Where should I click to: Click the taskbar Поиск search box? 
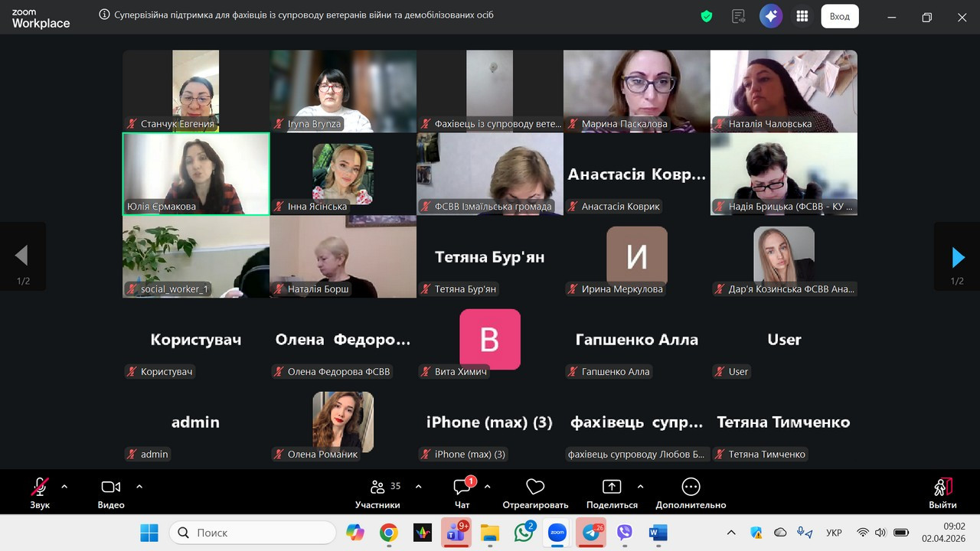[x=253, y=533]
